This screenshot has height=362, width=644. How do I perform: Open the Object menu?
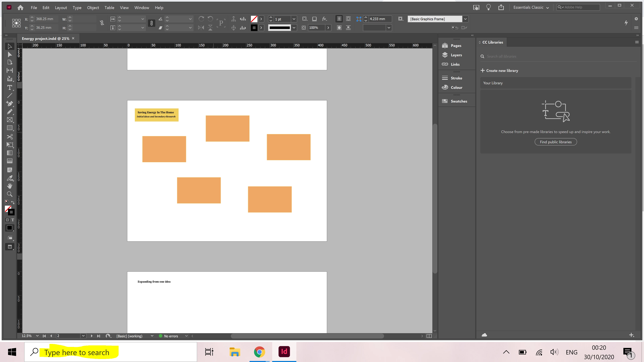(93, 8)
